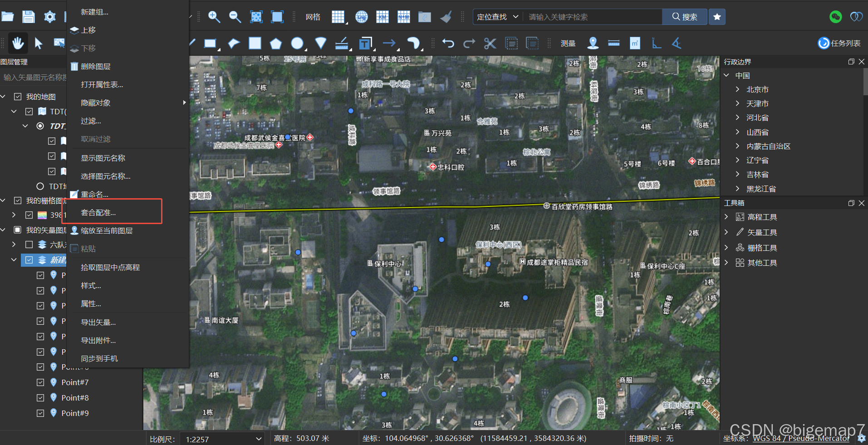Image resolution: width=868 pixels, height=445 pixels.
Task: Click the star favorites button
Action: pyautogui.click(x=717, y=17)
